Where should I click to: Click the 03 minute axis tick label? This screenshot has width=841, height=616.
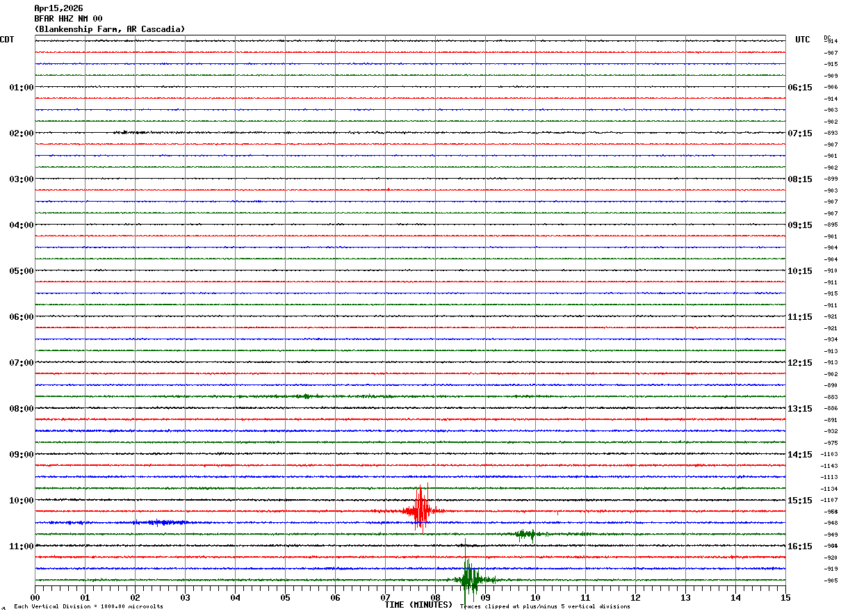(186, 597)
